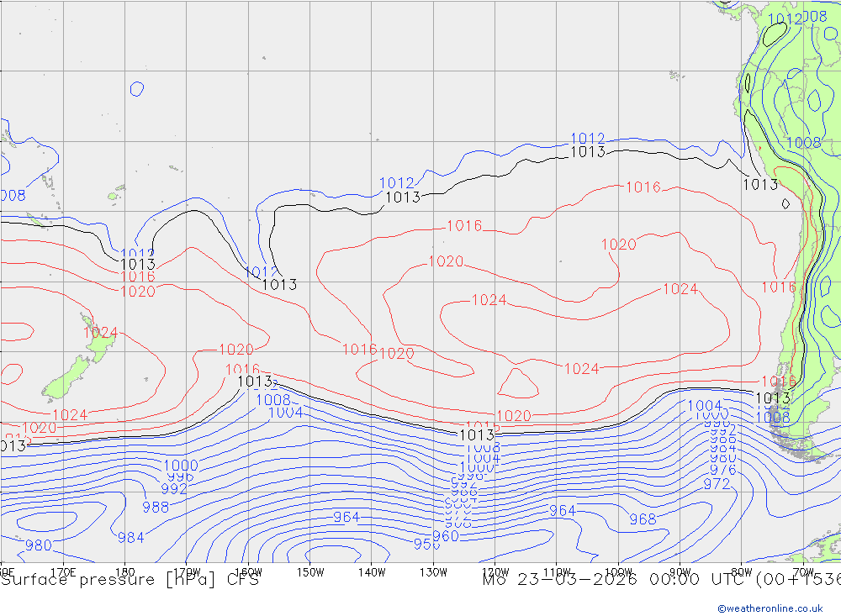
Task: Click the 130W longitude label
Action: tap(433, 572)
